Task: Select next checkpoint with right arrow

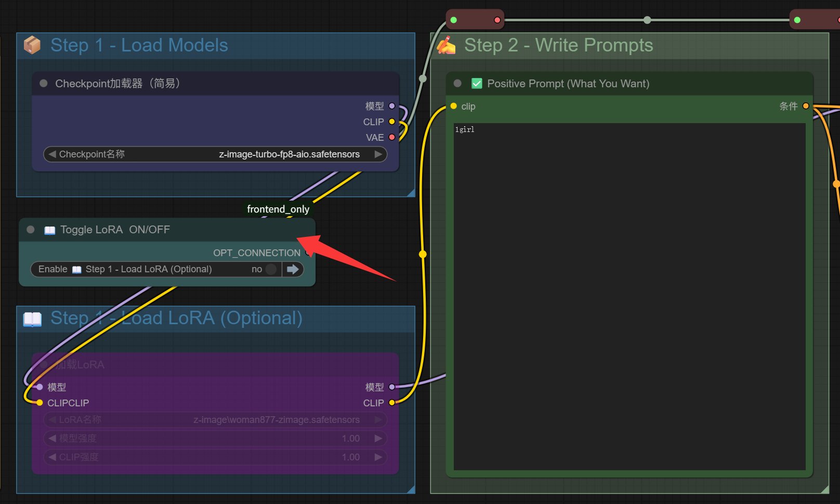Action: [378, 154]
